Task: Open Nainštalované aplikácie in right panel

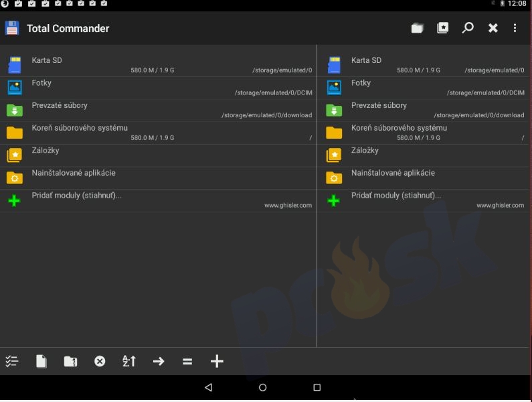Action: (x=424, y=178)
